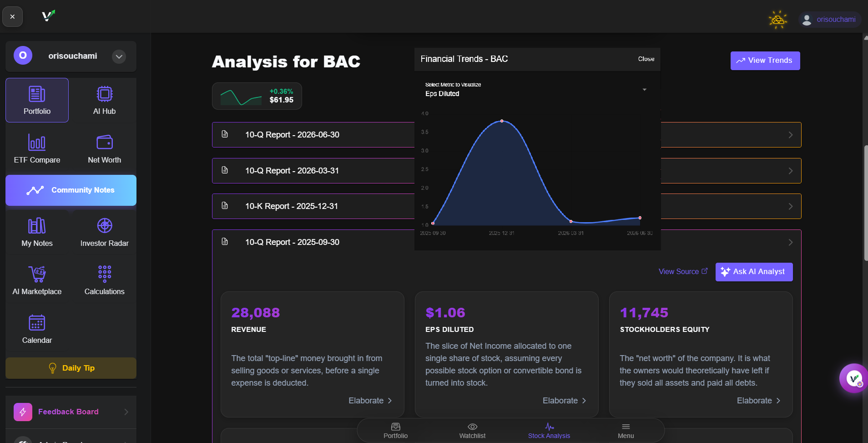This screenshot has height=443, width=868.
Task: Elaborate on Stockholders Equity card
Action: click(x=759, y=401)
